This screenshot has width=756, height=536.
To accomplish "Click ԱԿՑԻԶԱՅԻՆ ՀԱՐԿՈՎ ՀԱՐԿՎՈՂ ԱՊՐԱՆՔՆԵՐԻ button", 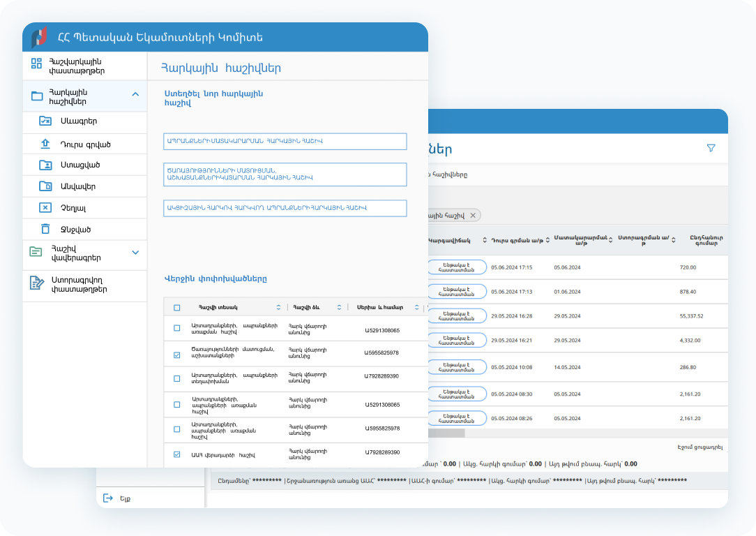I will click(285, 208).
